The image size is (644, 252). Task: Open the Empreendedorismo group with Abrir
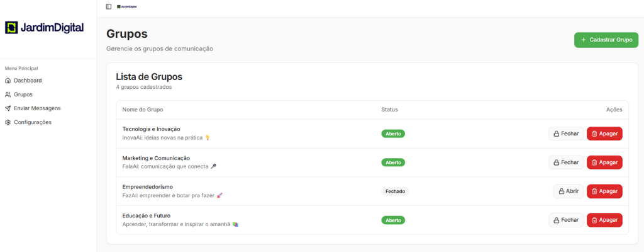(x=569, y=192)
